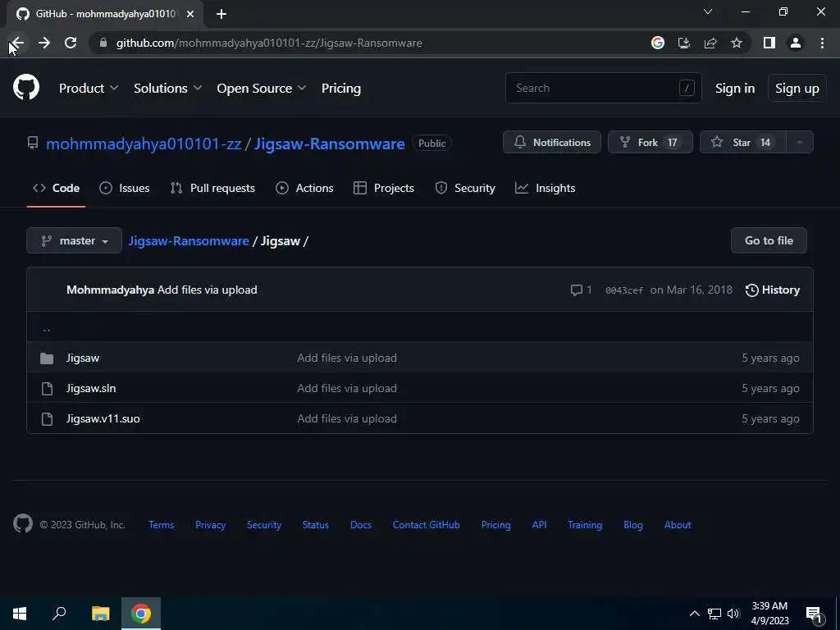Open Windows search on taskbar
The height and width of the screenshot is (630, 840).
pyautogui.click(x=59, y=614)
